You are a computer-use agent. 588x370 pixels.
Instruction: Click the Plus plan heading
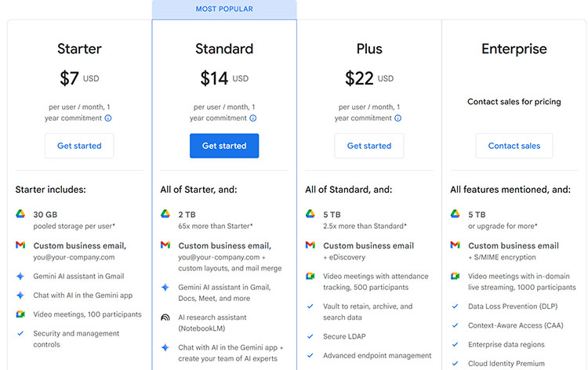pyautogui.click(x=369, y=49)
